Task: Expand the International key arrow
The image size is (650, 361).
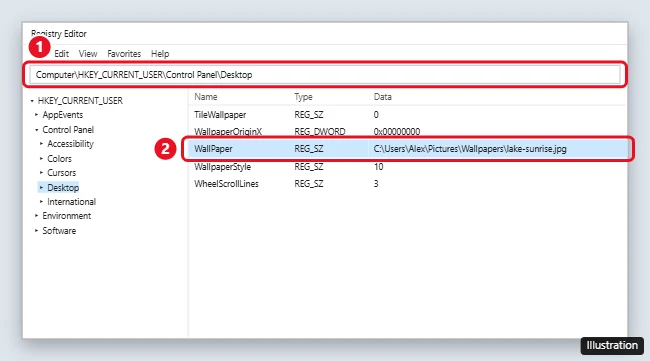Action: (x=41, y=202)
